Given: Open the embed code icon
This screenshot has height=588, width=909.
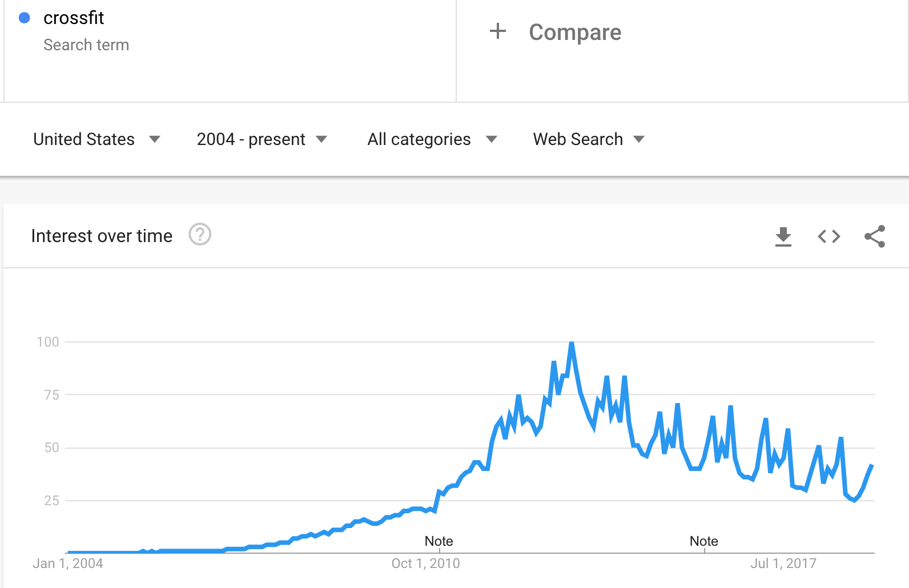Looking at the screenshot, I should pyautogui.click(x=829, y=236).
